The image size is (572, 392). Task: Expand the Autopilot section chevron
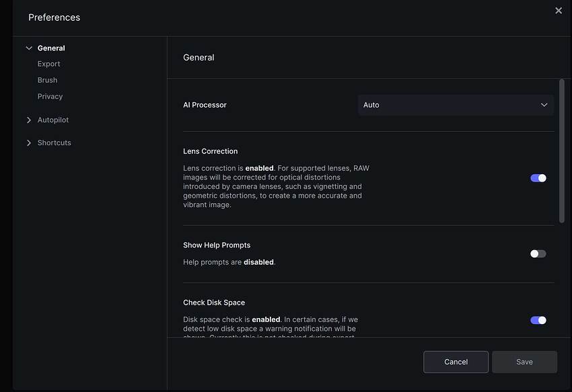tap(29, 120)
